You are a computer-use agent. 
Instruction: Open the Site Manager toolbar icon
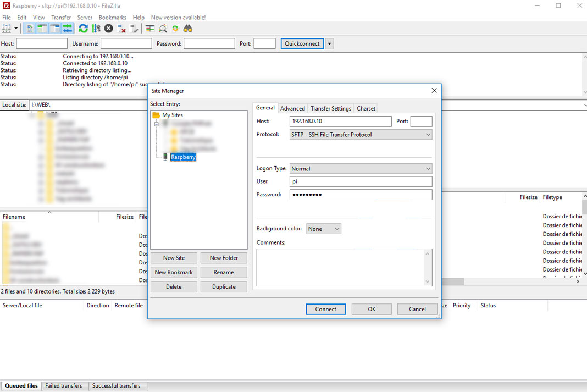coord(7,29)
